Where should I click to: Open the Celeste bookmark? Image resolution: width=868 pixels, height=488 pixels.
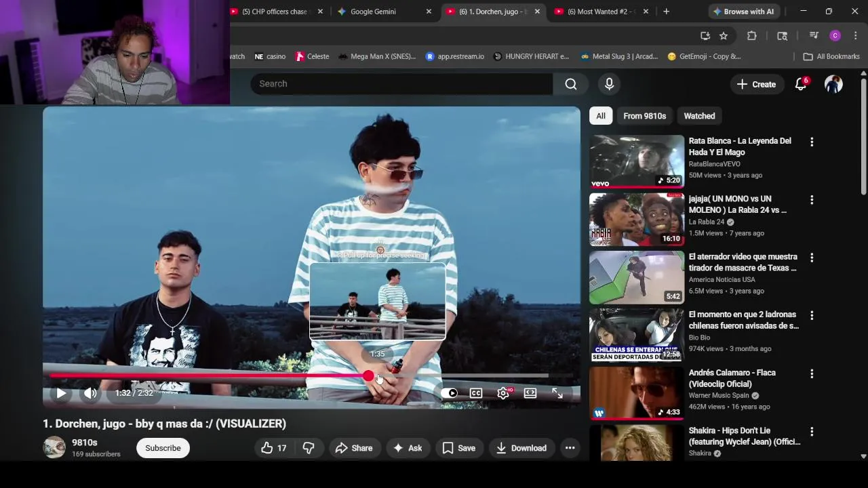pyautogui.click(x=313, y=56)
